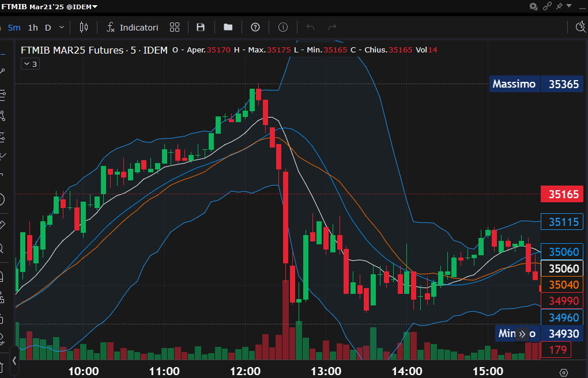This screenshot has height=378, width=588.
Task: Select the 5m timeframe
Action: (x=14, y=28)
